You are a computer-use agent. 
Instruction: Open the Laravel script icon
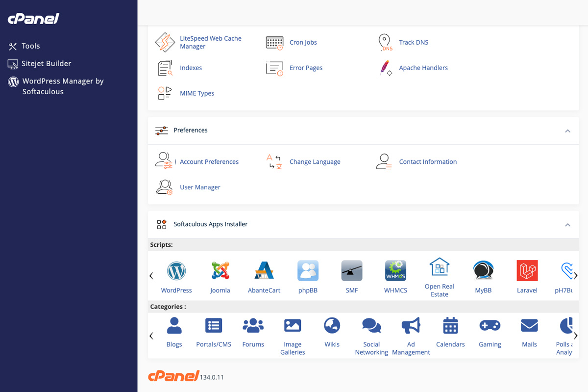(x=527, y=270)
